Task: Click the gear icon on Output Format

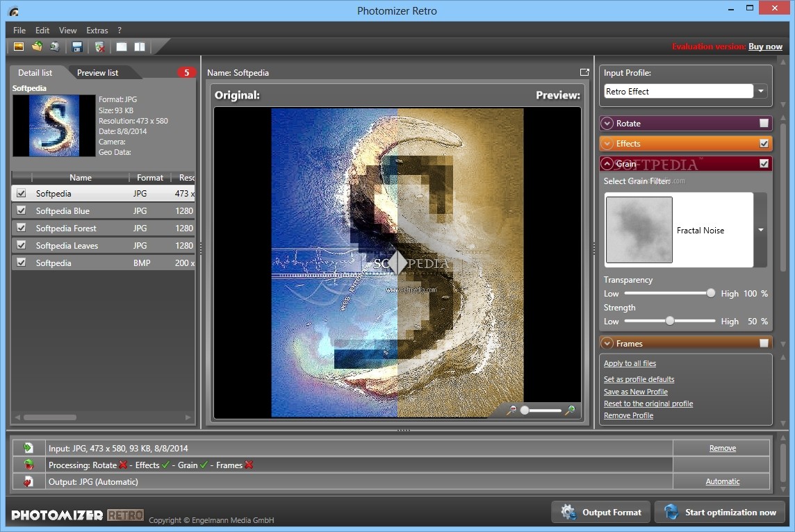Action: (568, 513)
